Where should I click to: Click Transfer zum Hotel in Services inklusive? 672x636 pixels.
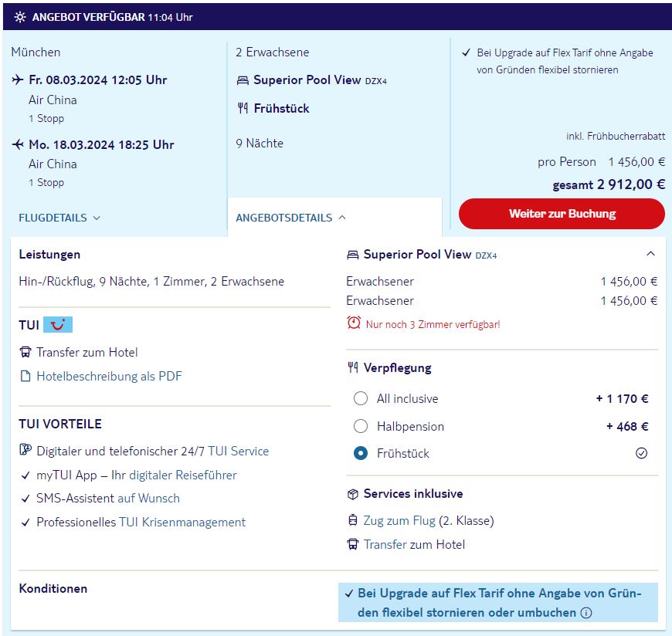414,544
